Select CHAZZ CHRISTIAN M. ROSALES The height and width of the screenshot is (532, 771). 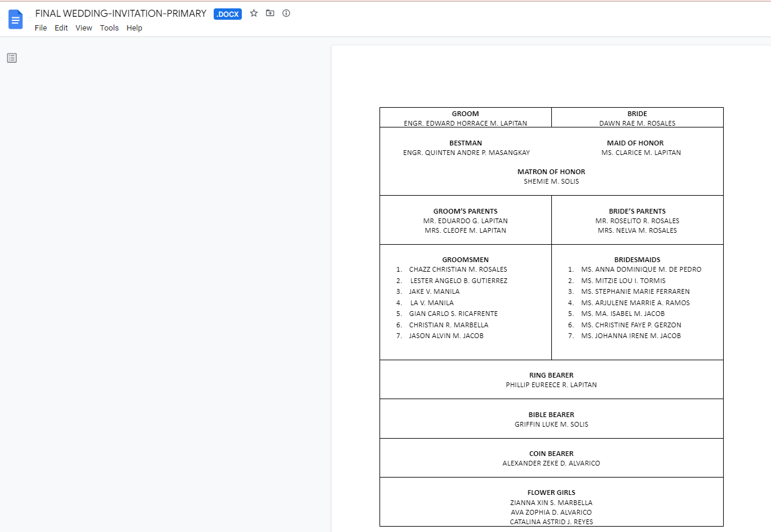(458, 269)
